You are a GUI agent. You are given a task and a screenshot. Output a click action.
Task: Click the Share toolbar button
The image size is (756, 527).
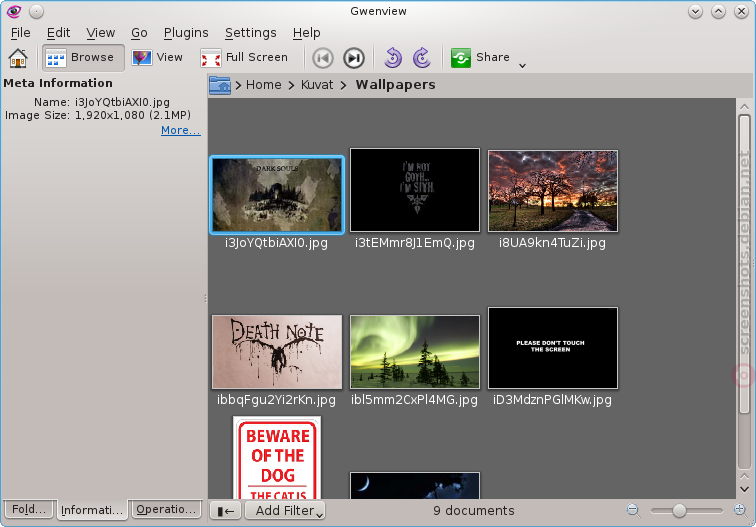[480, 57]
